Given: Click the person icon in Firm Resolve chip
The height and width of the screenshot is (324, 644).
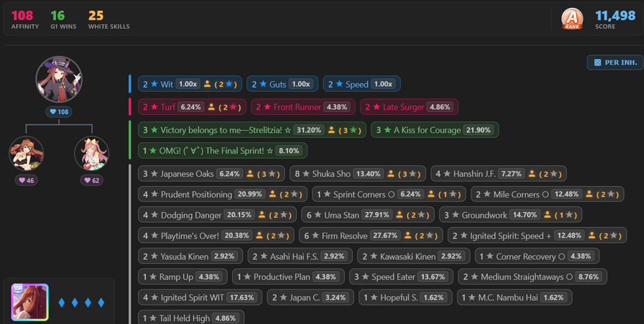Looking at the screenshot, I should pos(408,235).
